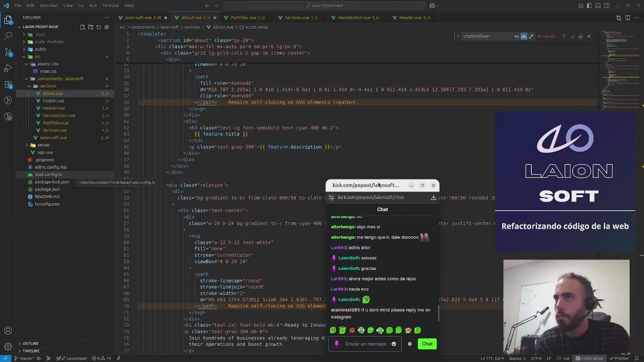The image size is (644, 362).
Task: Expand the TIMELINE panel
Action: click(31, 350)
